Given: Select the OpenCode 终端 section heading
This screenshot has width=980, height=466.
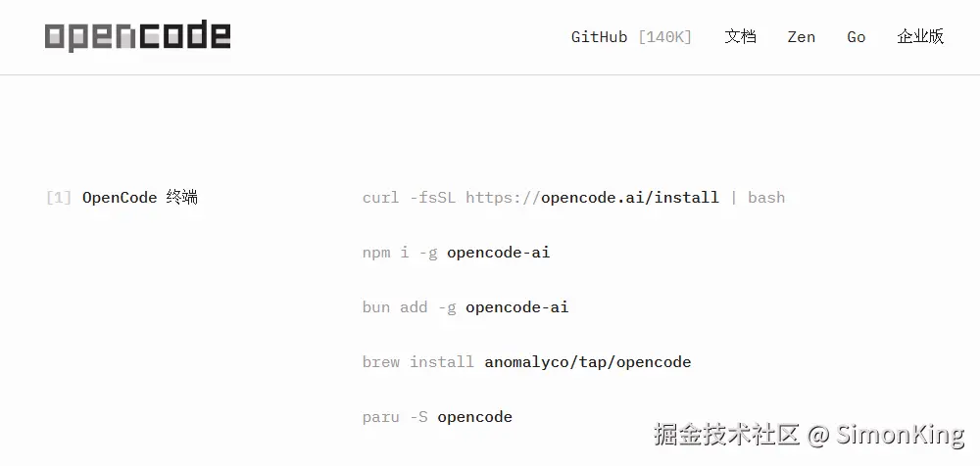Looking at the screenshot, I should pyautogui.click(x=140, y=198).
